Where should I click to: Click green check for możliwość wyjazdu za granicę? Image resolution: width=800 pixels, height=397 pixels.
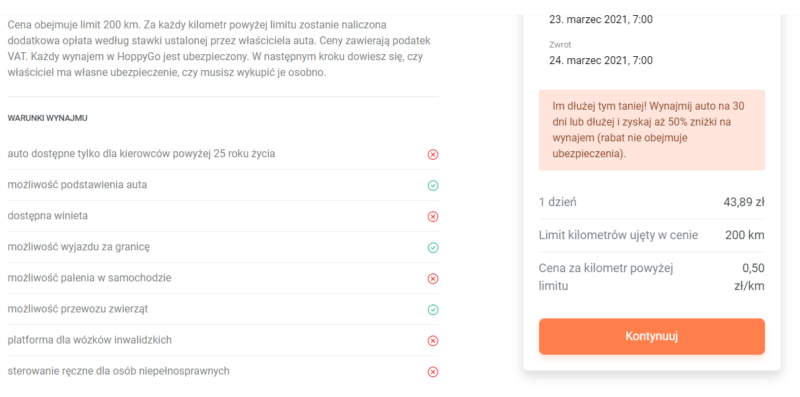(433, 248)
